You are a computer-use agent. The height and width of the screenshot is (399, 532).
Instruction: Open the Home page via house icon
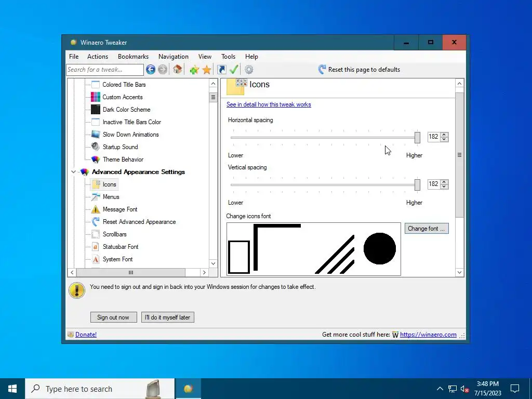pos(177,70)
